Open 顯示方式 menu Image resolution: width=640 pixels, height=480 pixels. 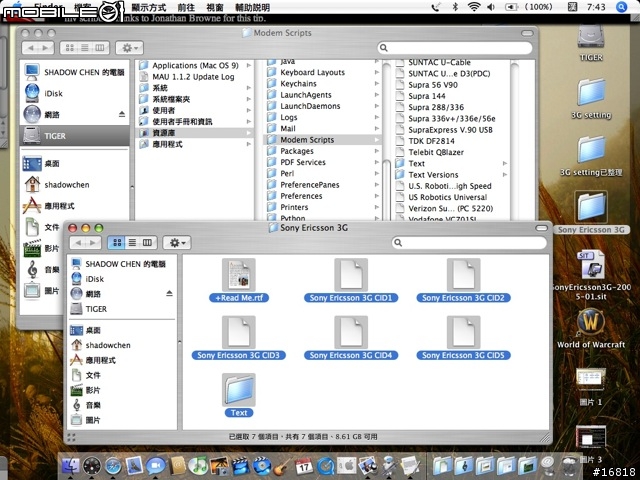point(149,7)
